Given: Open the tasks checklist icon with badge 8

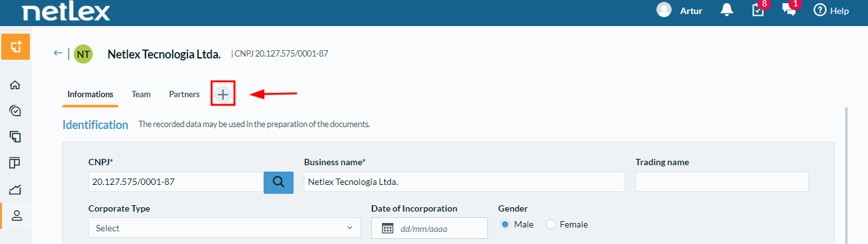Looking at the screenshot, I should [758, 10].
